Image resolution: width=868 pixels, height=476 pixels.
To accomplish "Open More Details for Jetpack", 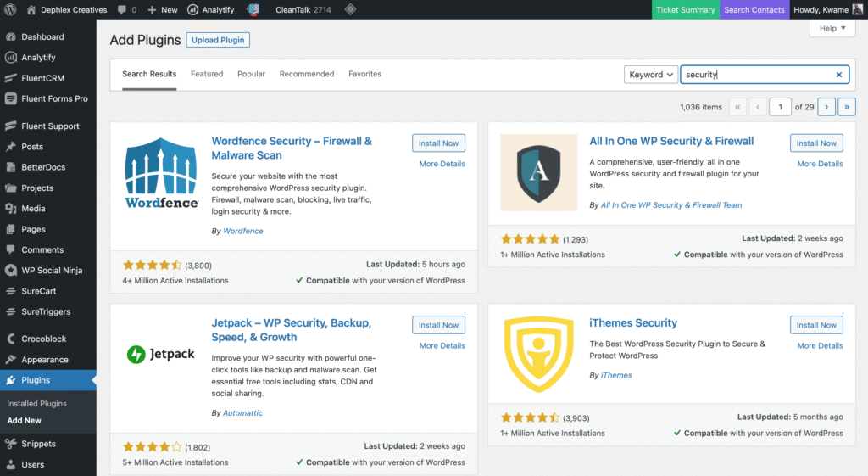I will [442, 345].
